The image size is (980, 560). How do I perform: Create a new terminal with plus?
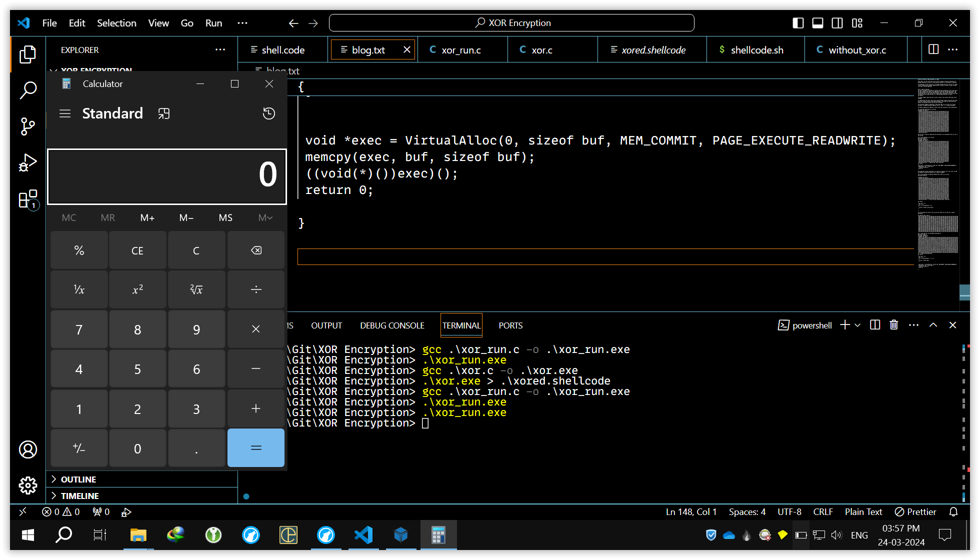coord(845,325)
